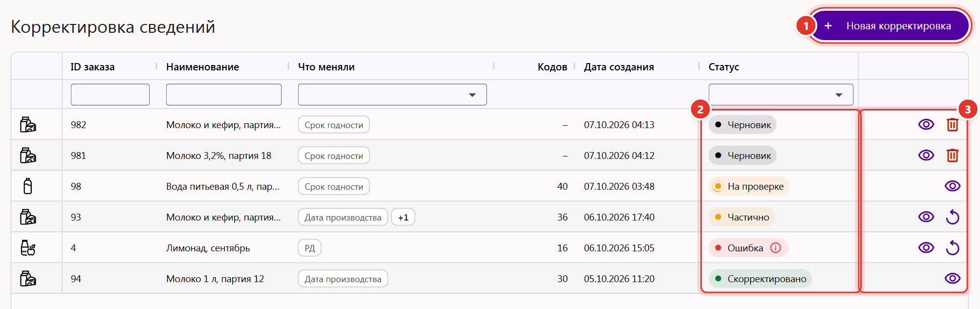This screenshot has height=309, width=980.
Task: Click date '06.10.2026 17:40'
Action: tap(619, 217)
